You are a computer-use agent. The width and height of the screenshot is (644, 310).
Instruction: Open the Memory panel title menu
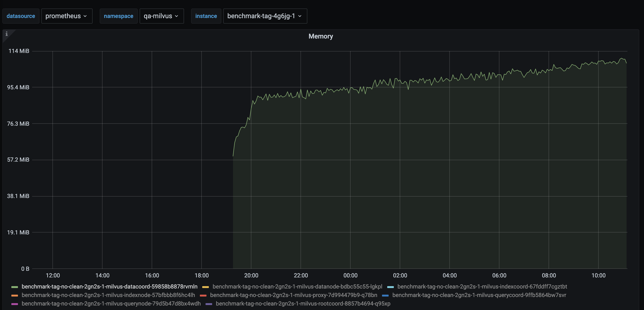[321, 36]
